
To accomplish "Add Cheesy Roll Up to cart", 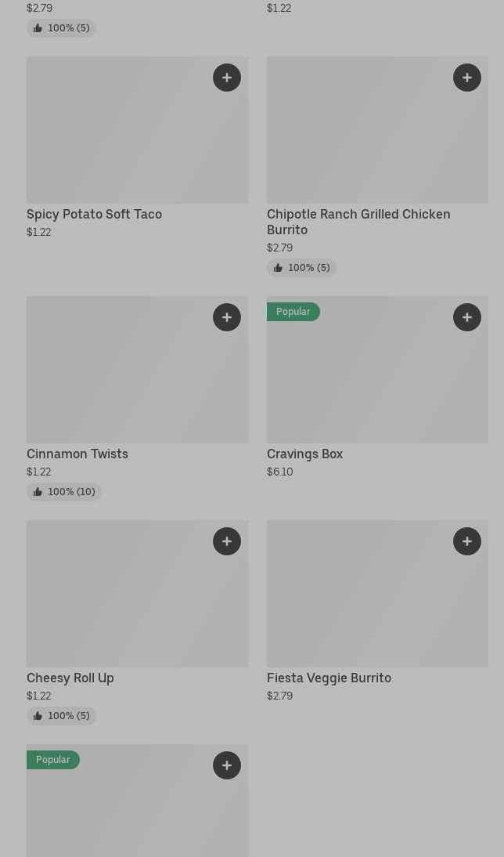I will point(227,541).
